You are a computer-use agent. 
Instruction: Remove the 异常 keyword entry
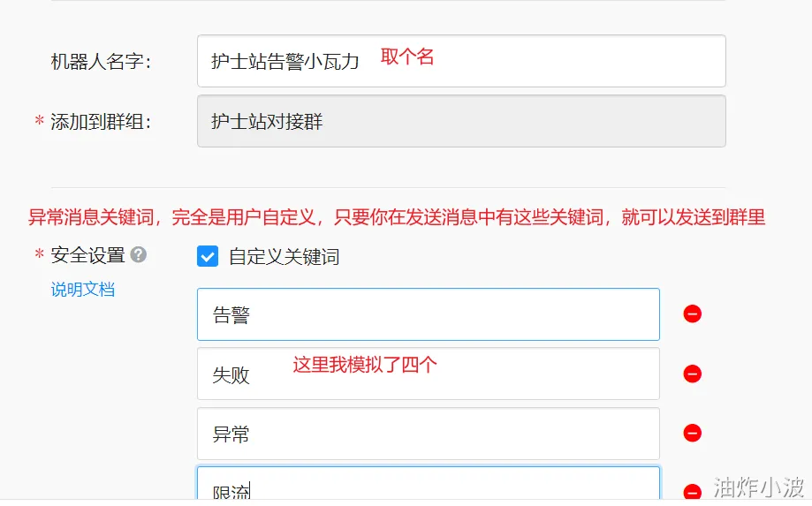pos(693,433)
